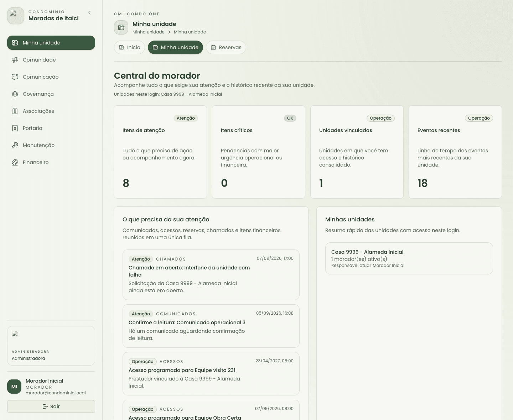The image size is (513, 420).
Task: Open the Unidades vinculadas card
Action: (x=357, y=152)
